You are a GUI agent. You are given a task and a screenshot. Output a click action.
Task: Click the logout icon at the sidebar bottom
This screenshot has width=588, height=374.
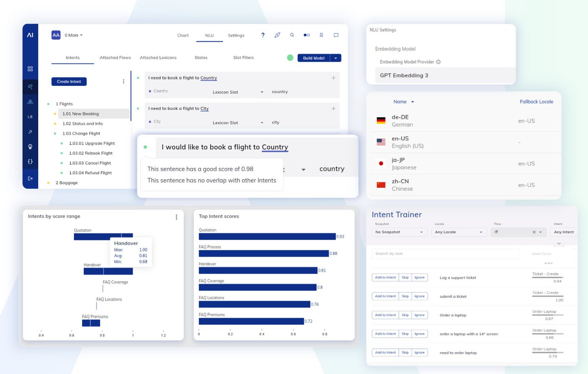click(30, 179)
